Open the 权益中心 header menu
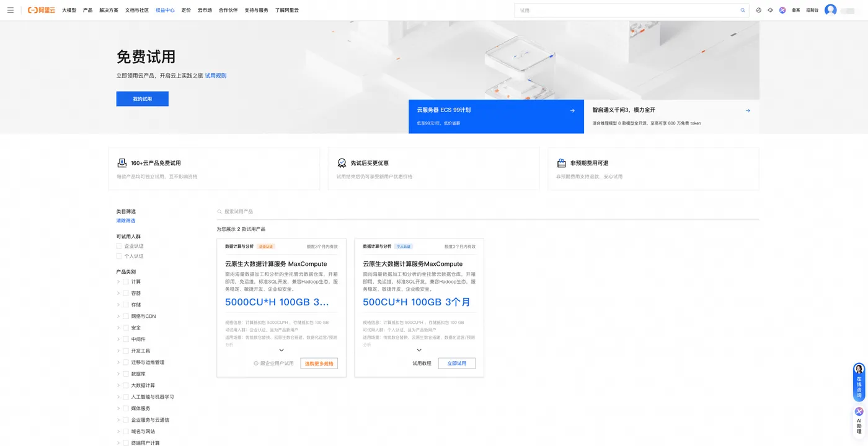The width and height of the screenshot is (868, 446). [x=165, y=11]
